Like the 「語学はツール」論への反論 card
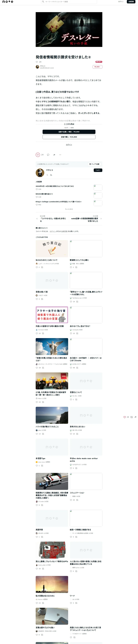This screenshot has height=644, width=138. [x=71, y=302]
